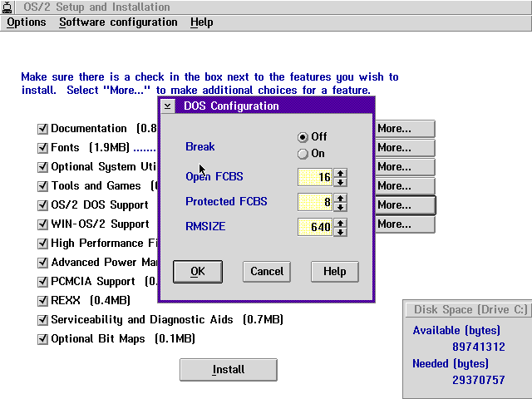Open the Help menu in the menu bar

[x=201, y=22]
